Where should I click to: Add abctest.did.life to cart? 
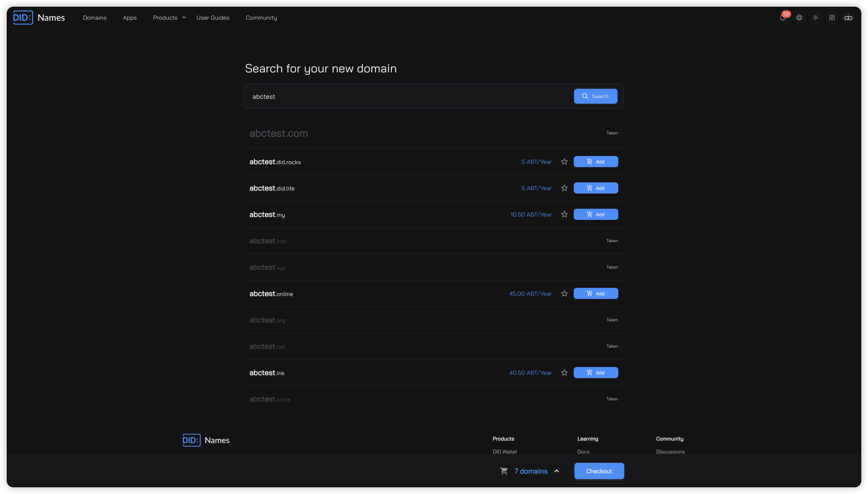(x=595, y=188)
